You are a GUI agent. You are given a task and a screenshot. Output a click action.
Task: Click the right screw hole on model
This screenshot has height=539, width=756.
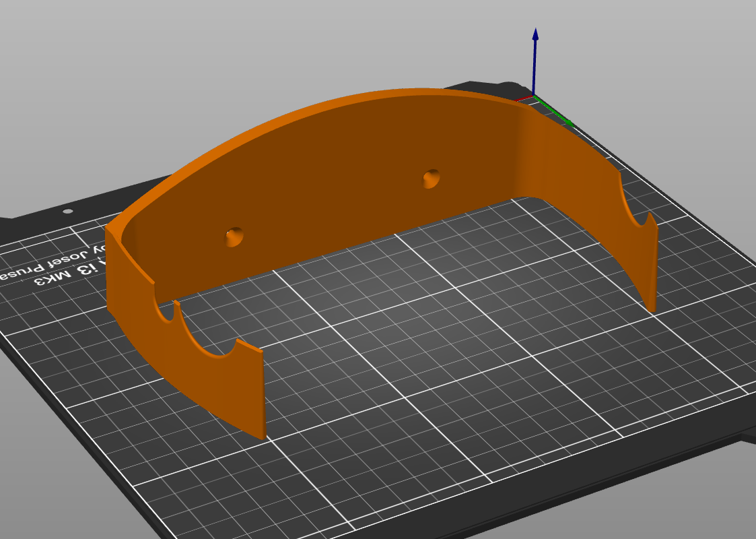click(x=431, y=179)
